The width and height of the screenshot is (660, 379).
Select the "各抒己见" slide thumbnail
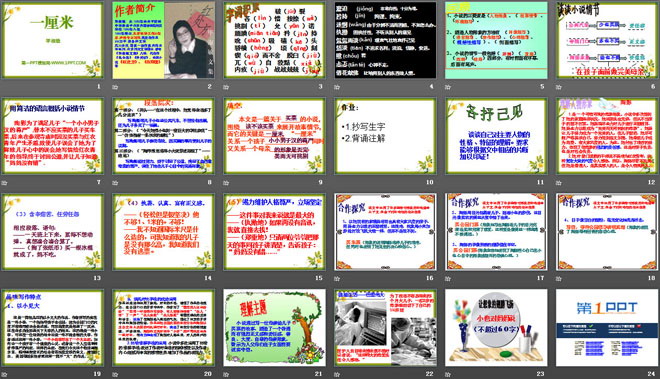pos(496,136)
